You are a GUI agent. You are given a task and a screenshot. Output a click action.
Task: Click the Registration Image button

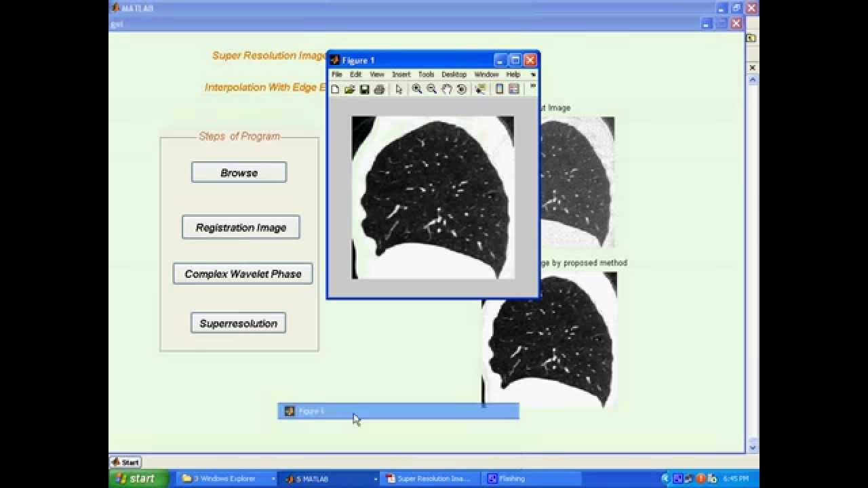(241, 227)
